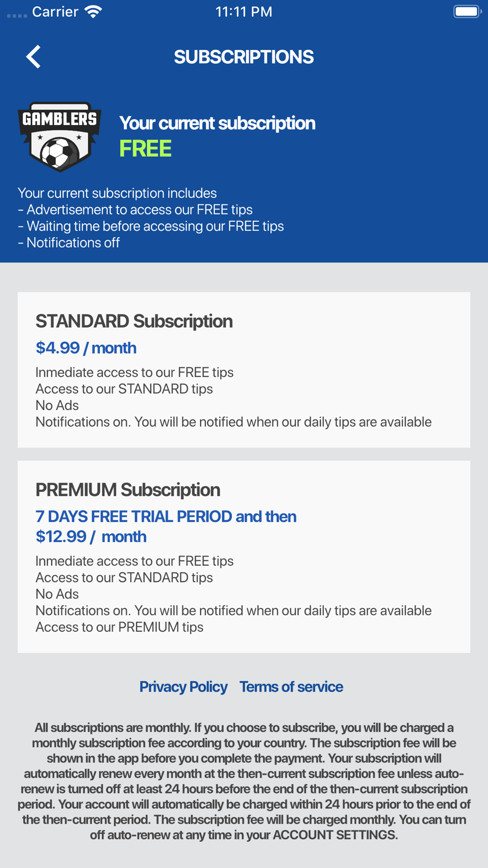488x868 pixels.
Task: Tap the $12.99 / month price
Action: pos(91,537)
